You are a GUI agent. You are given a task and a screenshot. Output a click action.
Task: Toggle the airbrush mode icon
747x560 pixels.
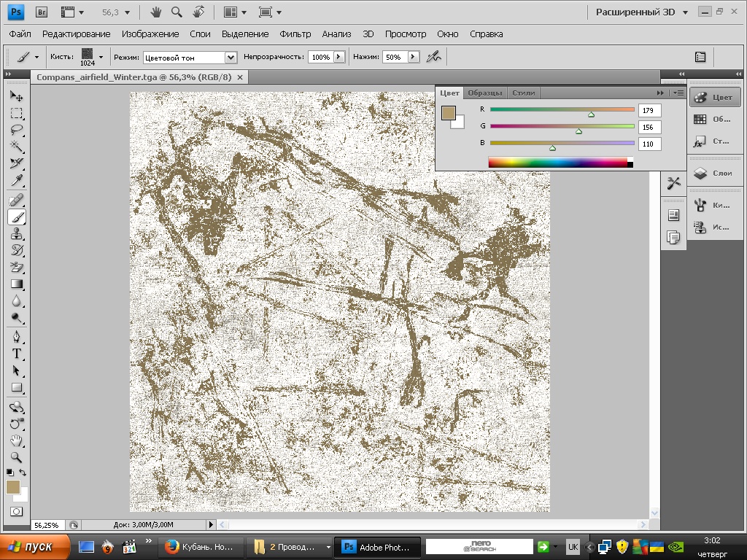click(x=434, y=57)
